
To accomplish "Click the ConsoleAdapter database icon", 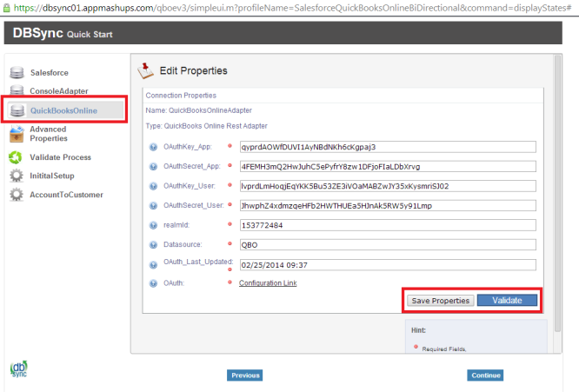I will tap(16, 91).
